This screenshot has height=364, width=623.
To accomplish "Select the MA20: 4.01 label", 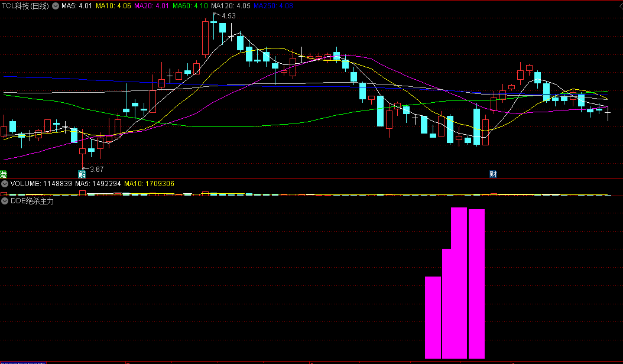I will point(151,6).
